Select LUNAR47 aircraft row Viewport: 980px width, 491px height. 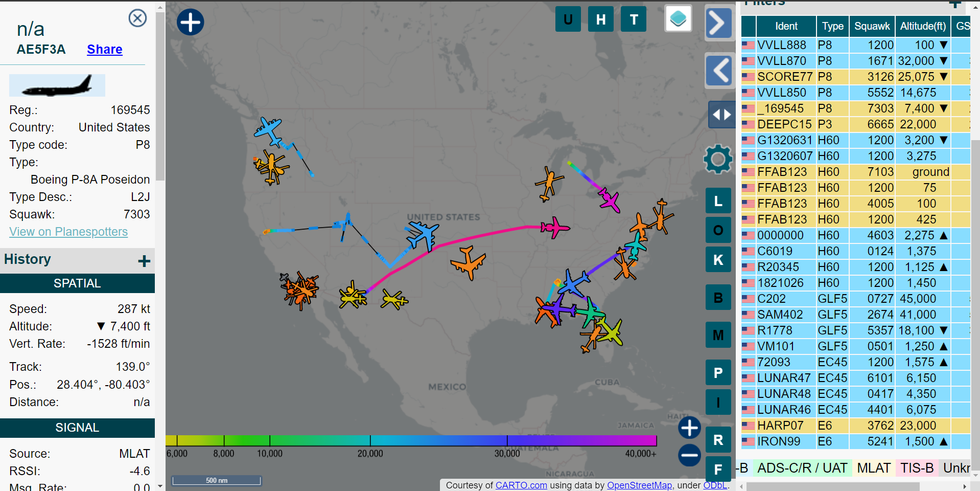(x=856, y=378)
